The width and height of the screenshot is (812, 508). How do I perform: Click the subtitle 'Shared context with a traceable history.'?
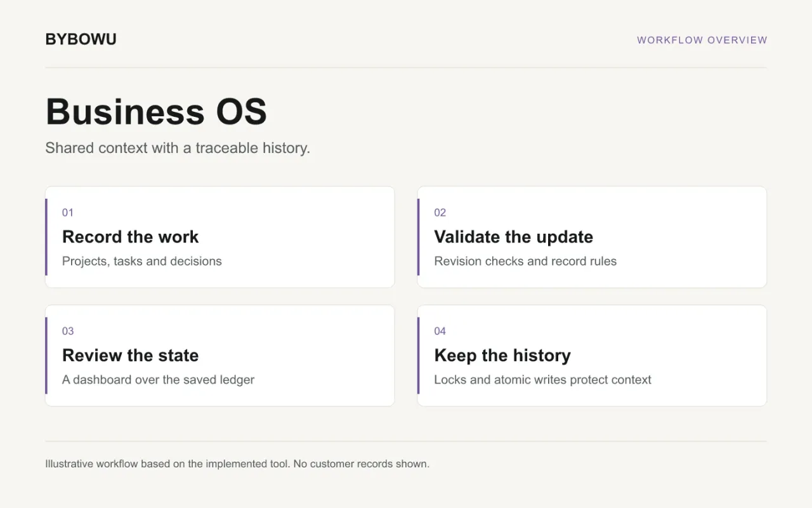178,148
